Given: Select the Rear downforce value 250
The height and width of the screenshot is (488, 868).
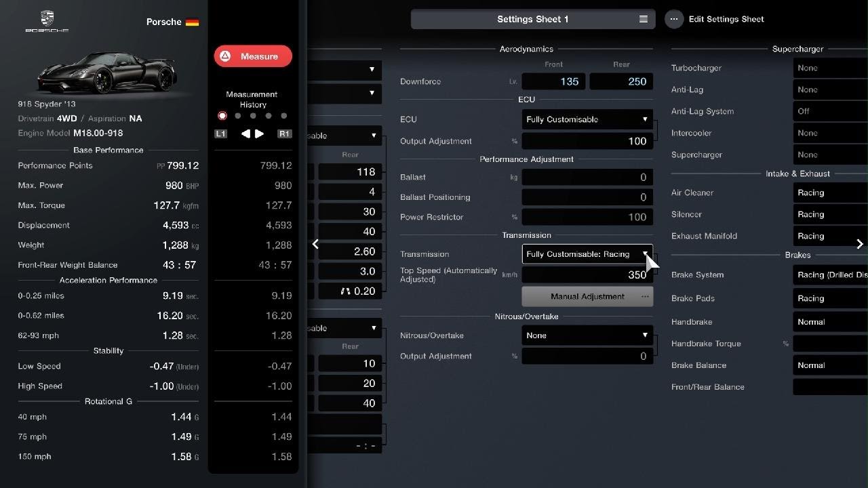Looking at the screenshot, I should (x=621, y=81).
